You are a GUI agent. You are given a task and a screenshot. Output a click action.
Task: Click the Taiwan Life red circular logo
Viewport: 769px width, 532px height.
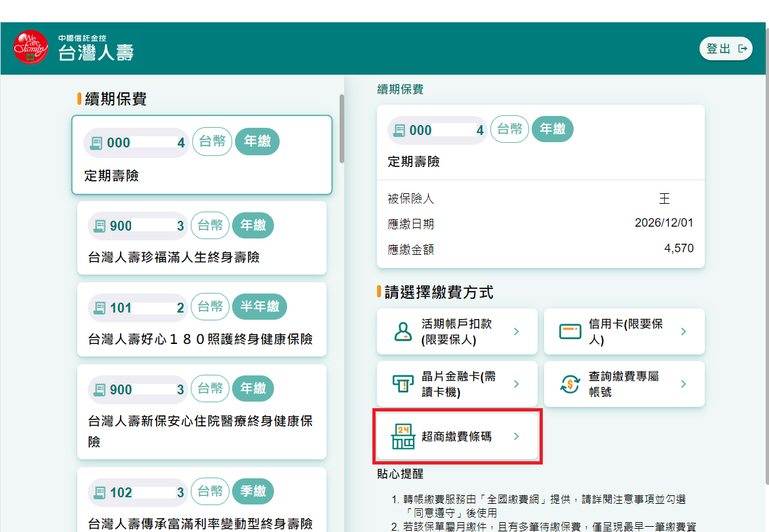point(31,47)
